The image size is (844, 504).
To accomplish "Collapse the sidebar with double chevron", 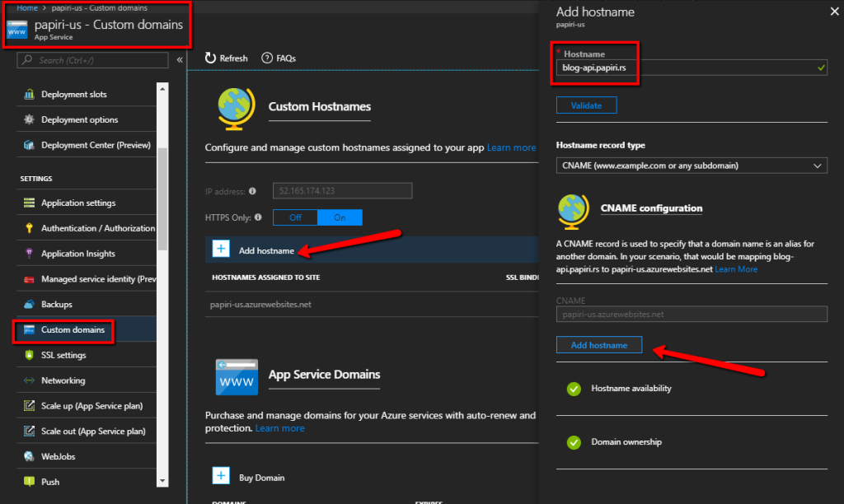I will coord(180,59).
